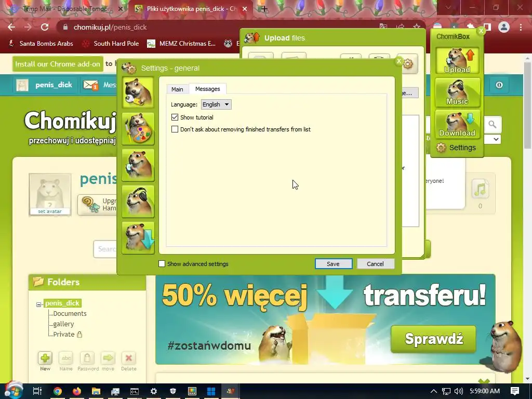This screenshot has width=532, height=399.
Task: Click the chomikuj.pl address bar
Action: 217,27
